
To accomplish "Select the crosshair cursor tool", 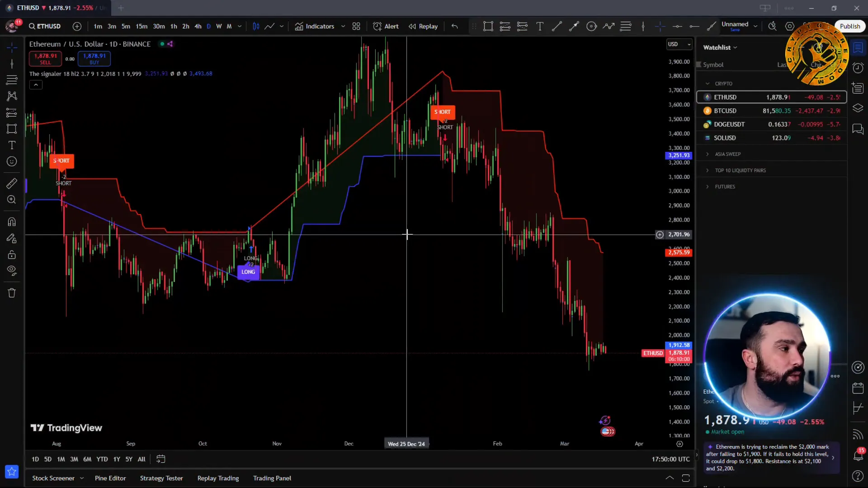I will click(12, 47).
